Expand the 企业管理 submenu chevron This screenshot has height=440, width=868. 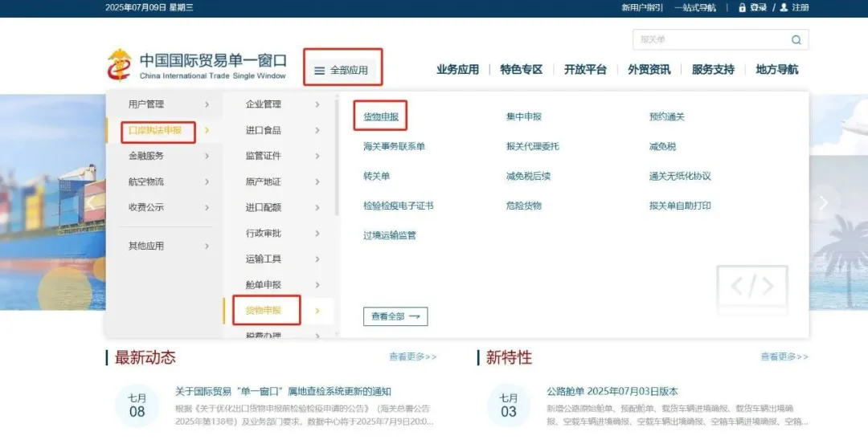(317, 104)
